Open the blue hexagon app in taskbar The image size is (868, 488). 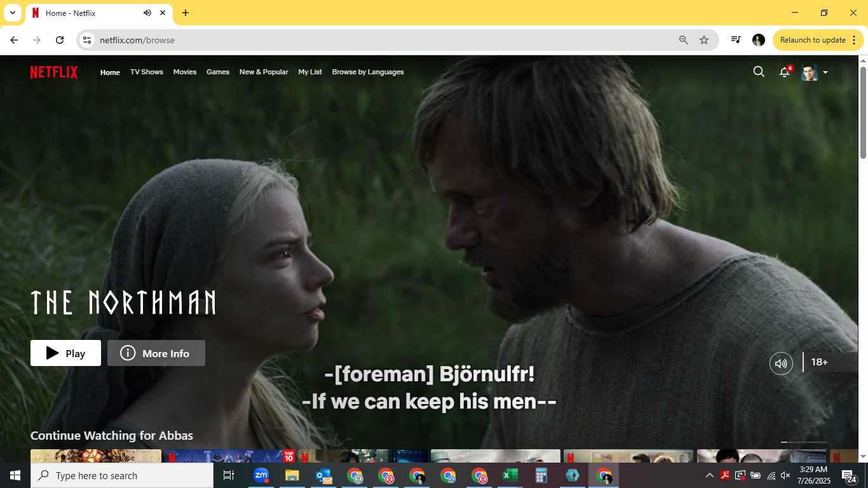click(x=573, y=475)
